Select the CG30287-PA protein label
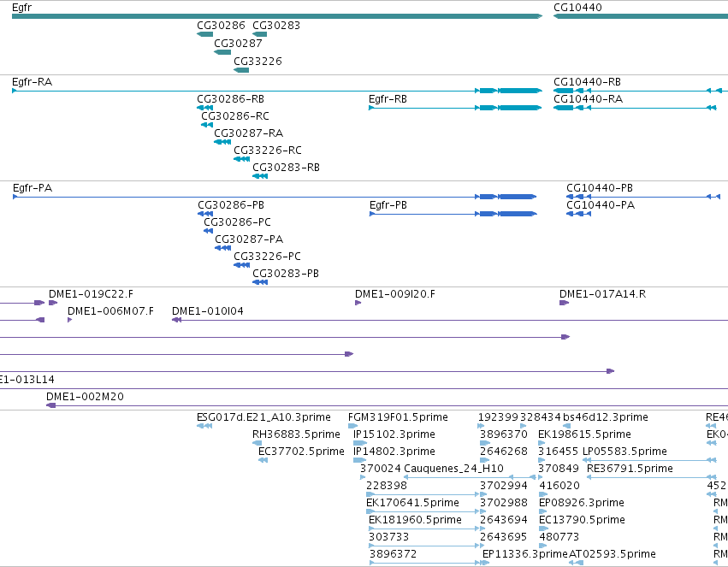 pos(249,239)
